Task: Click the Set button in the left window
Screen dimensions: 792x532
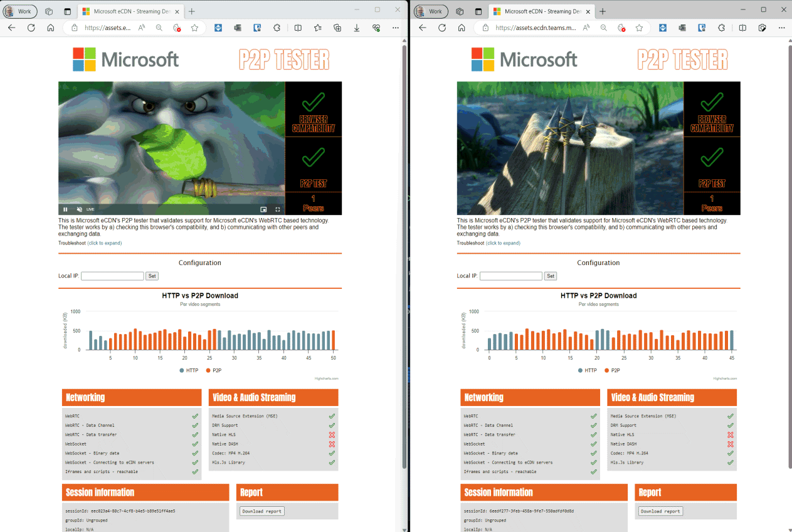Action: (152, 276)
